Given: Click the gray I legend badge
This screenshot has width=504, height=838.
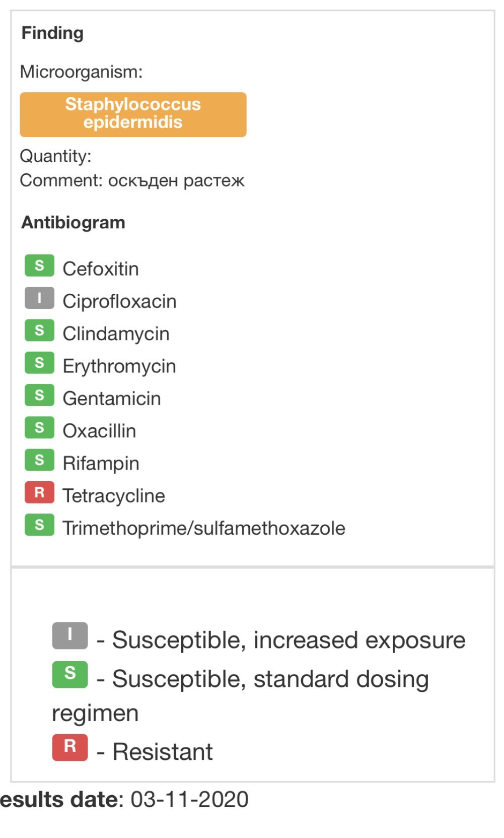Looking at the screenshot, I should click(x=70, y=635).
